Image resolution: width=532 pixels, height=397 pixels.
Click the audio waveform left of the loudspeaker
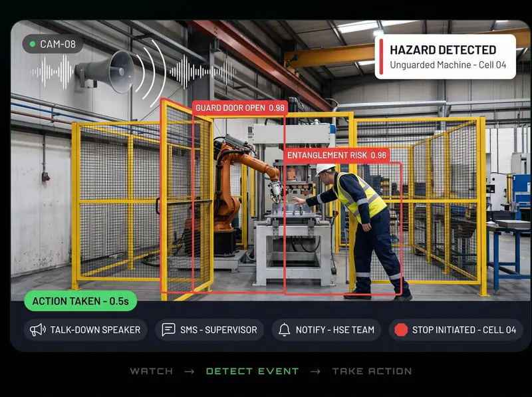[x=52, y=72]
